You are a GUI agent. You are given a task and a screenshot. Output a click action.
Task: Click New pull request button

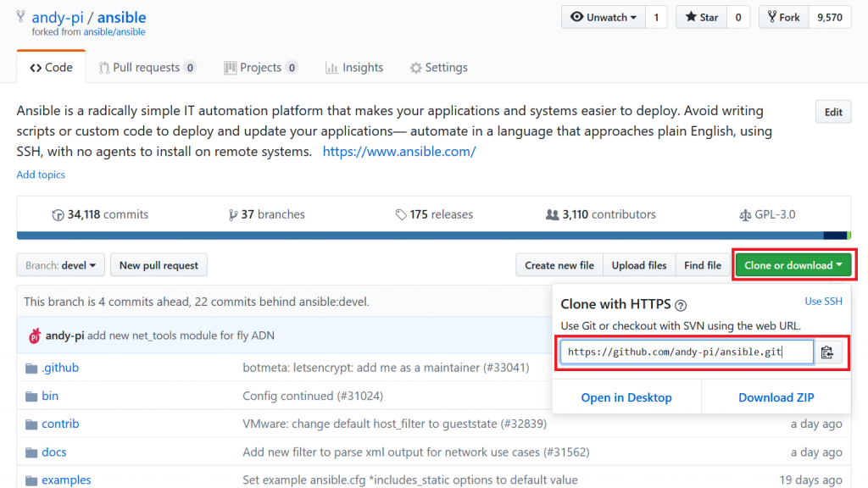tap(159, 265)
